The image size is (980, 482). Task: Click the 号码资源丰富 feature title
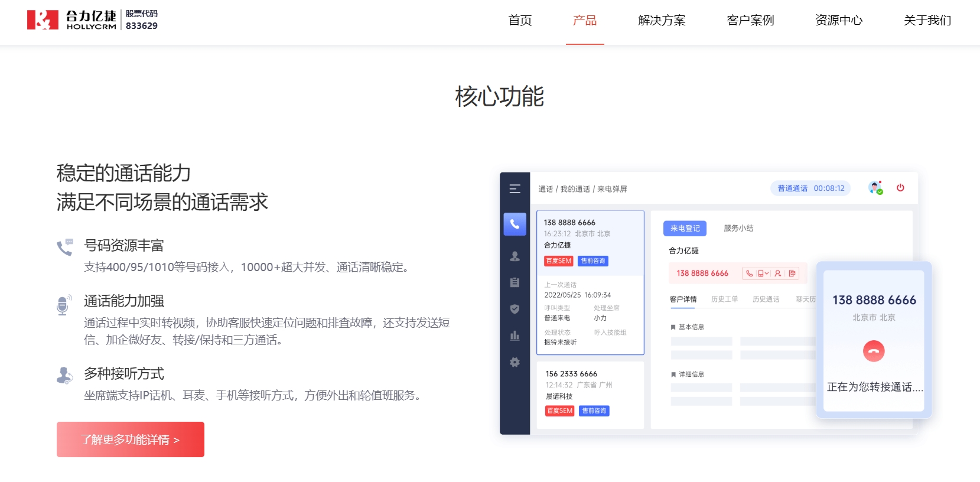[x=124, y=245]
